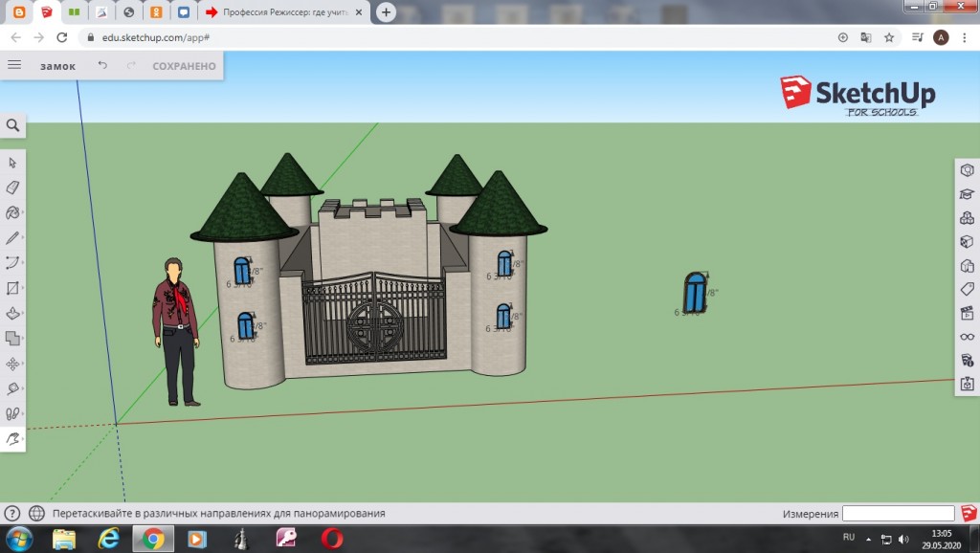Select the arrow Select tool

[x=12, y=163]
